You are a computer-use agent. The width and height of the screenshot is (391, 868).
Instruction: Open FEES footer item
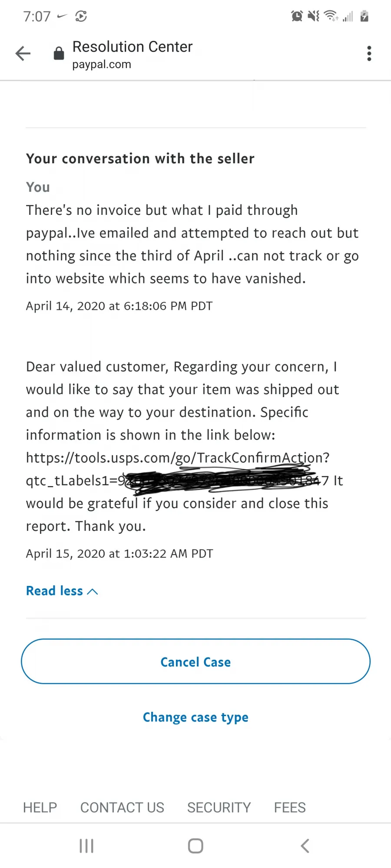pyautogui.click(x=290, y=807)
